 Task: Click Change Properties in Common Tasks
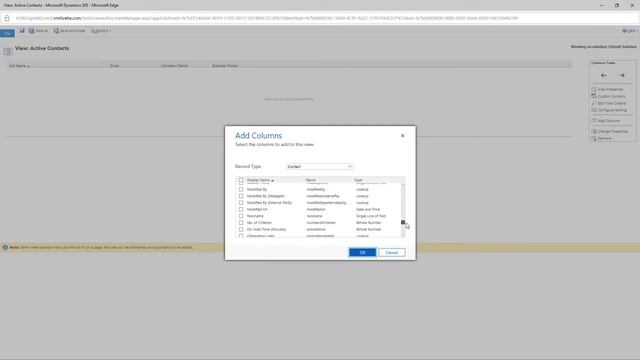pyautogui.click(x=610, y=131)
